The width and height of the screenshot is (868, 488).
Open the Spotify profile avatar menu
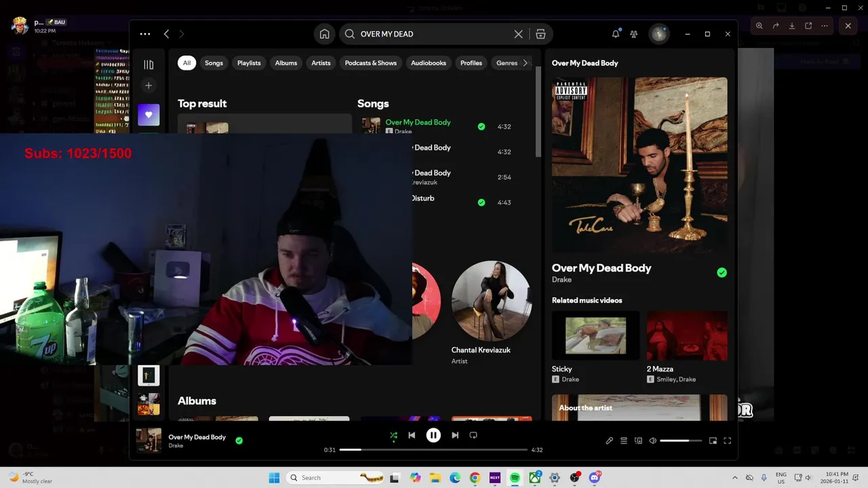point(658,34)
